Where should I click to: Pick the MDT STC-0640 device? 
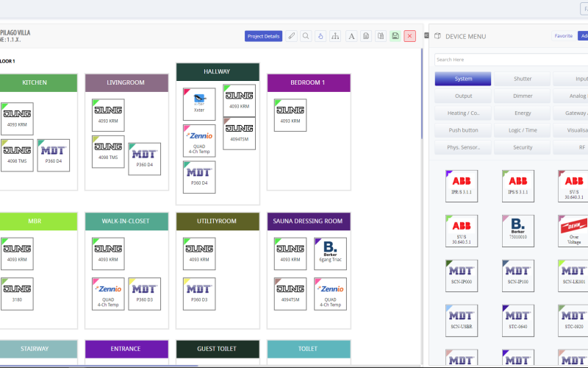518,321
